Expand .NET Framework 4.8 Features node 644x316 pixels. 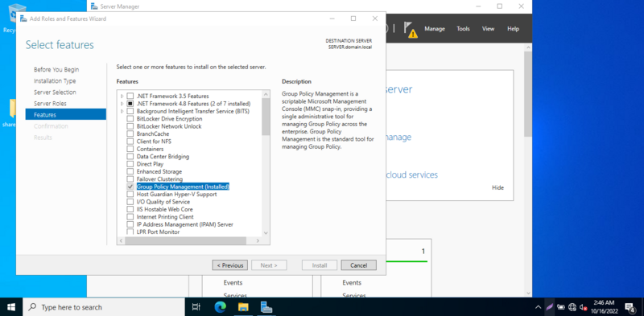coord(122,104)
